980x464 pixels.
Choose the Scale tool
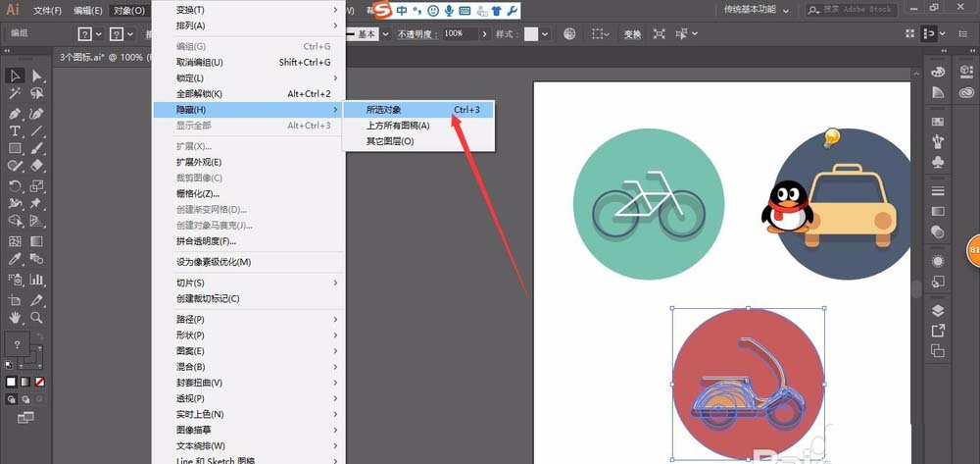pos(37,185)
